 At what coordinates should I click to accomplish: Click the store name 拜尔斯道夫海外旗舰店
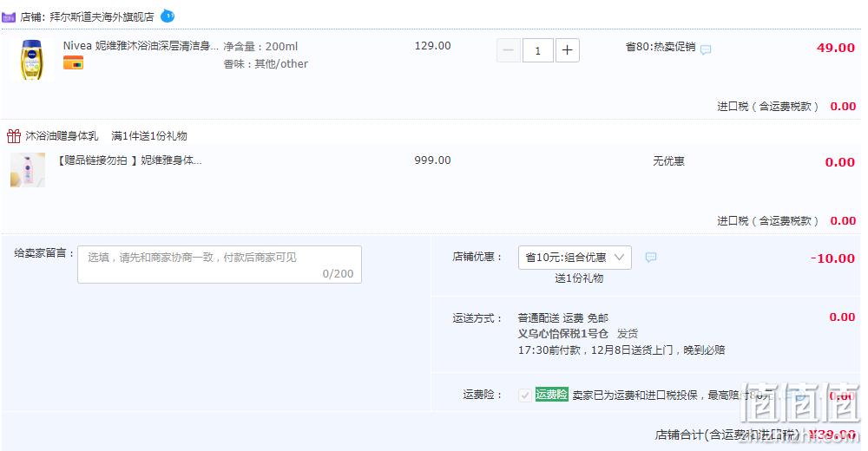tap(102, 17)
